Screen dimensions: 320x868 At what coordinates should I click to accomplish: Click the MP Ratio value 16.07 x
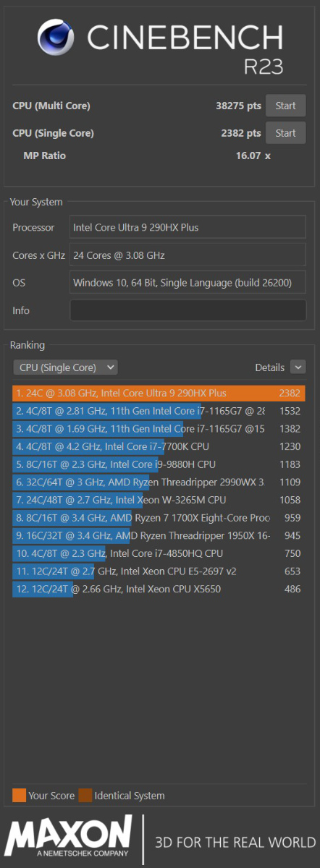point(253,156)
